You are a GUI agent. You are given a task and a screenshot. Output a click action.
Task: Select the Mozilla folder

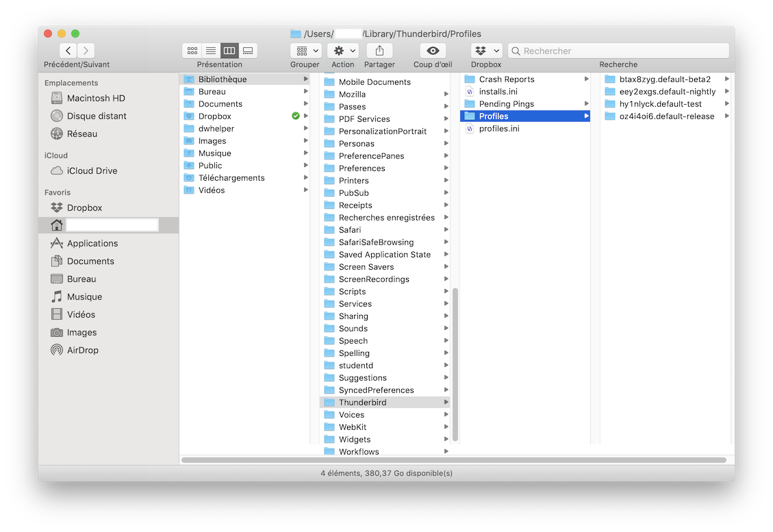pos(385,94)
